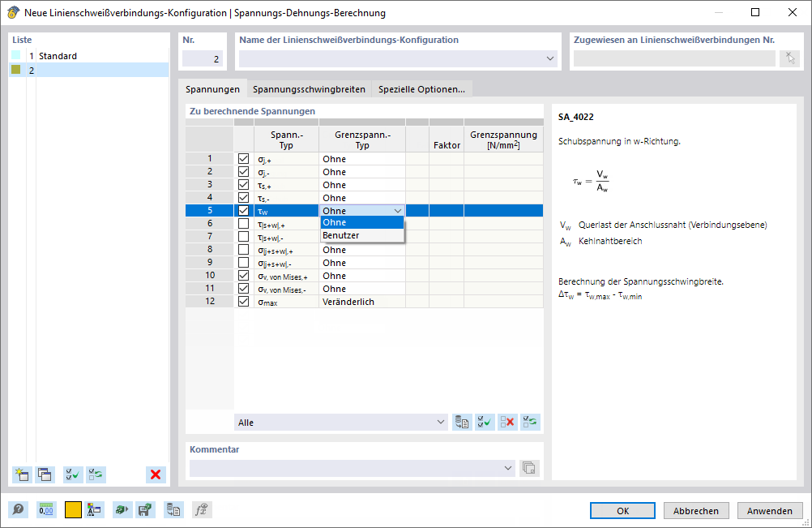The width and height of the screenshot is (812, 528).
Task: Enable the σ|j+s+w|,- checkbox in row 9
Action: click(x=243, y=262)
